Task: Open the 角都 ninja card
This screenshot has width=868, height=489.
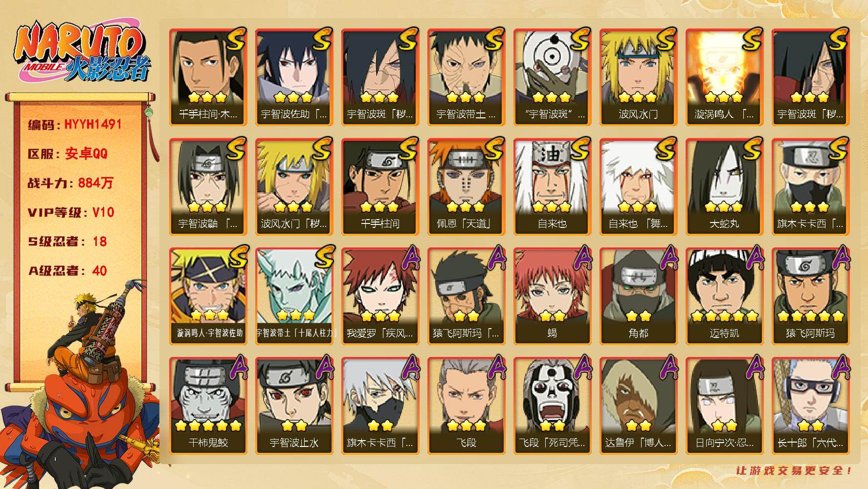Action: click(638, 296)
